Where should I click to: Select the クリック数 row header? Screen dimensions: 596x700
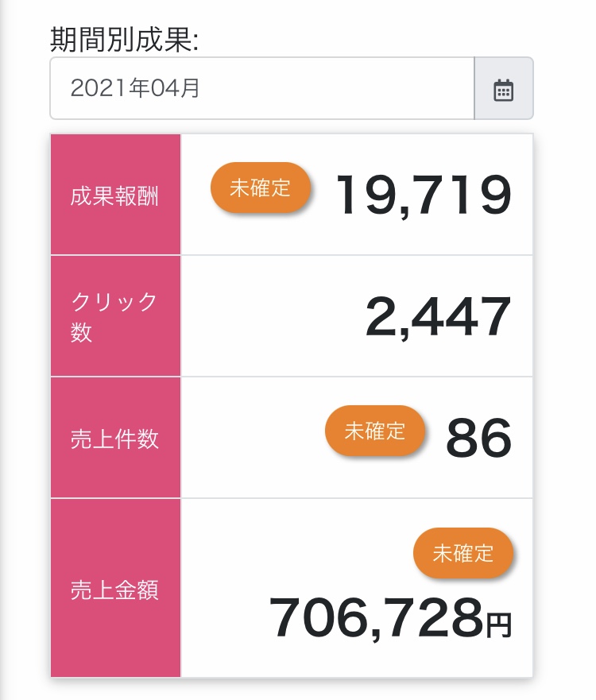116,316
